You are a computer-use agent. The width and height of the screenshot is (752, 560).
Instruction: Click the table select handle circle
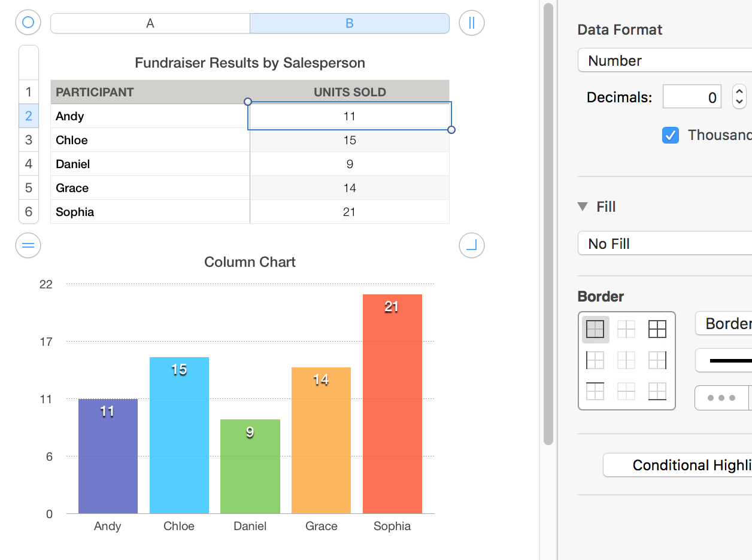[28, 23]
